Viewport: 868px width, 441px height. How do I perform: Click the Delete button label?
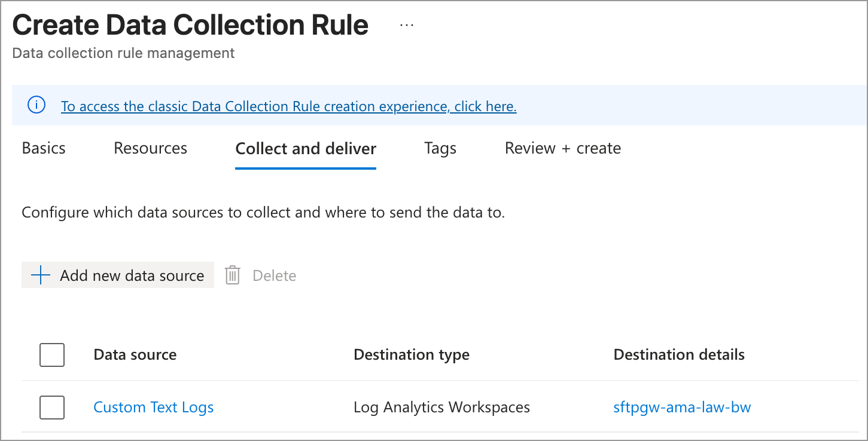click(x=275, y=275)
